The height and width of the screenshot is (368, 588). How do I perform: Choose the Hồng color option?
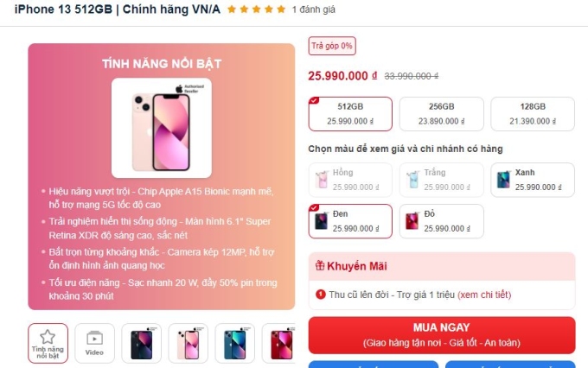click(350, 180)
